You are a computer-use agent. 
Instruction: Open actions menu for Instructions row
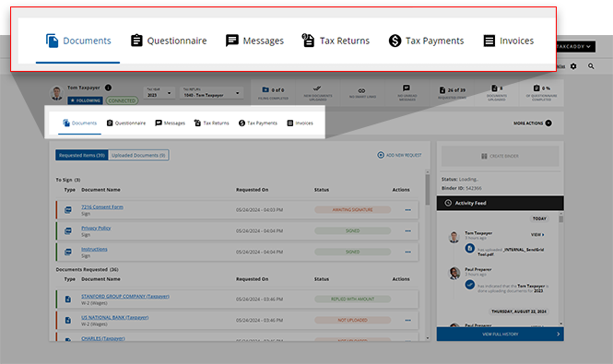coord(407,252)
